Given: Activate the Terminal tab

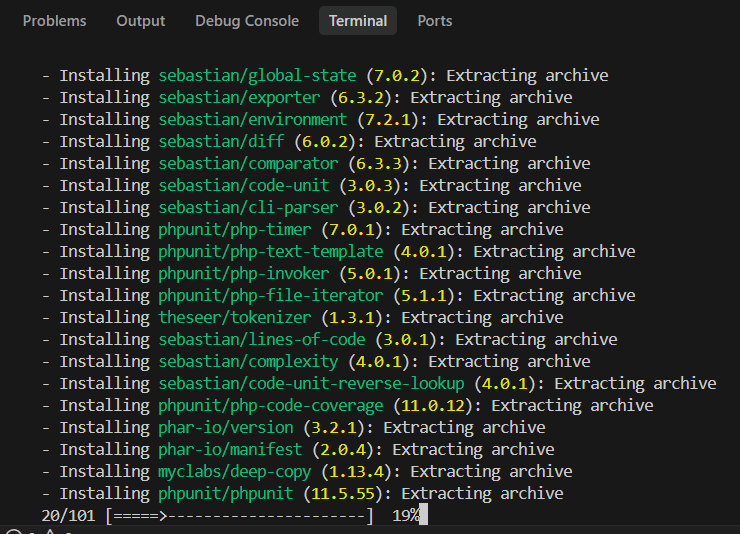Looking at the screenshot, I should 358,21.
